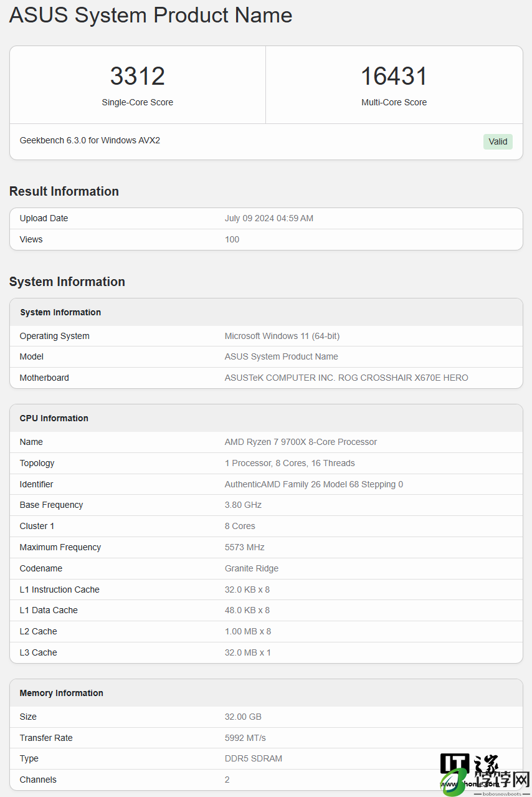Screen dimensions: 532x797
Task: Click the Maximum Frequency label
Action: coord(60,547)
